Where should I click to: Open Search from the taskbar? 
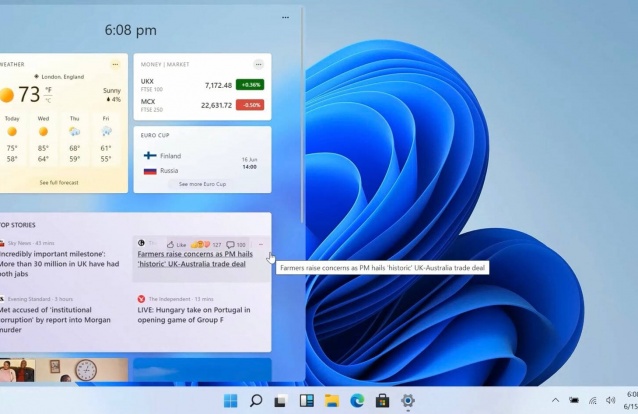[256, 401]
